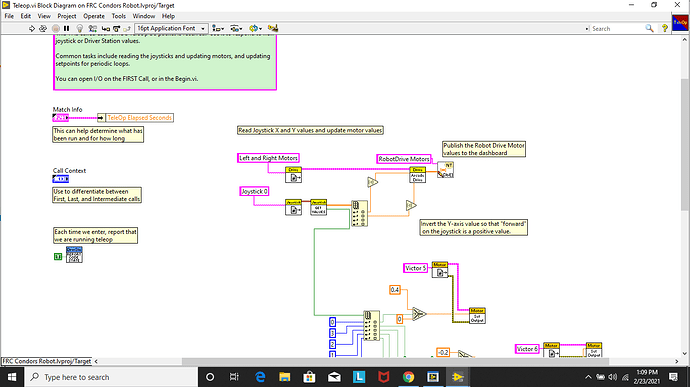This screenshot has height=387, width=690.
Task: Click the Abort Execution button
Action: click(x=55, y=28)
